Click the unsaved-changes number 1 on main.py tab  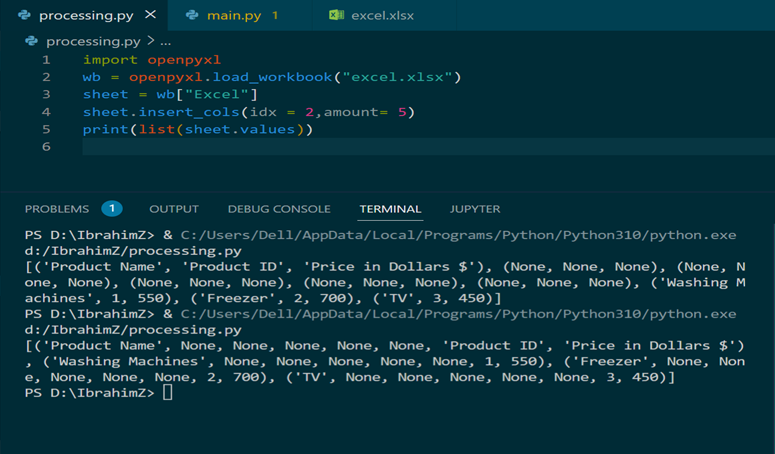[275, 15]
